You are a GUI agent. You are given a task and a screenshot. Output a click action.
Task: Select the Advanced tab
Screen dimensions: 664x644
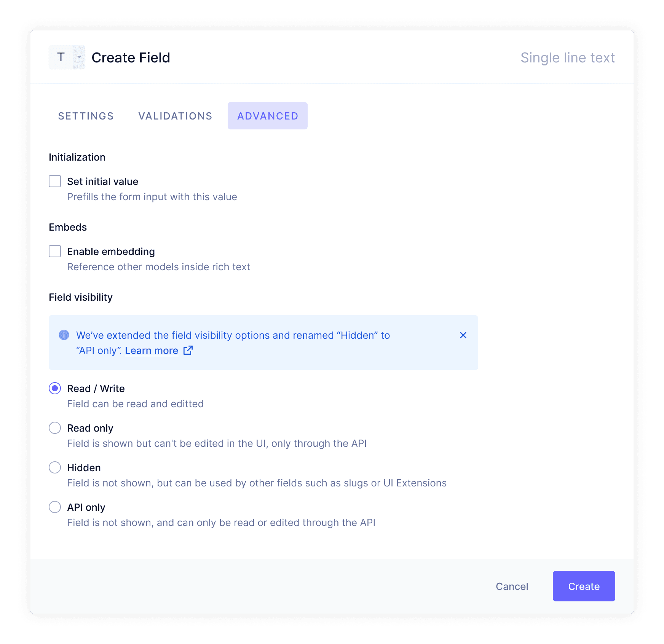[268, 116]
